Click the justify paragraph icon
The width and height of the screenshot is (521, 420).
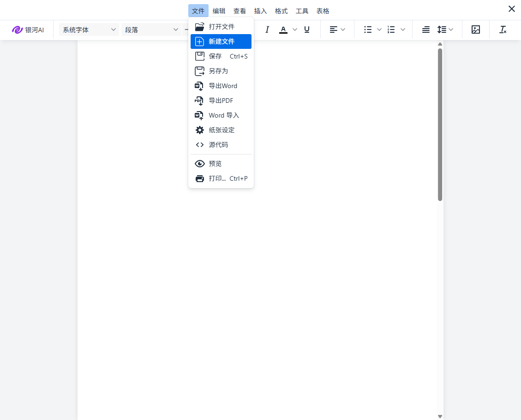point(425,30)
